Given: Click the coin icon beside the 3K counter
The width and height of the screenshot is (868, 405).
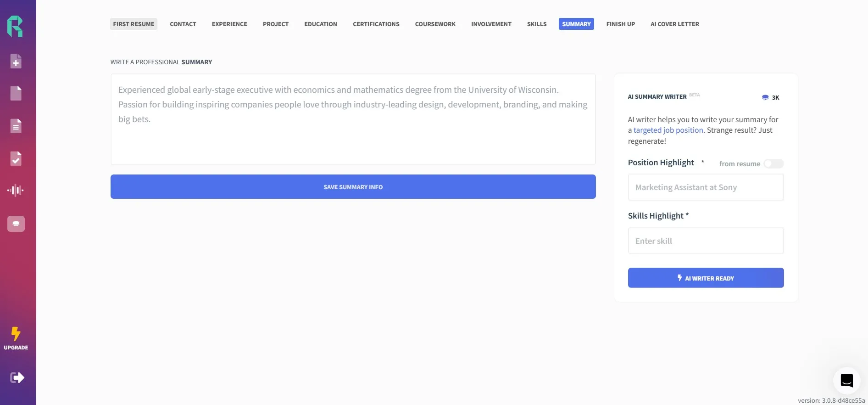Looking at the screenshot, I should 765,97.
